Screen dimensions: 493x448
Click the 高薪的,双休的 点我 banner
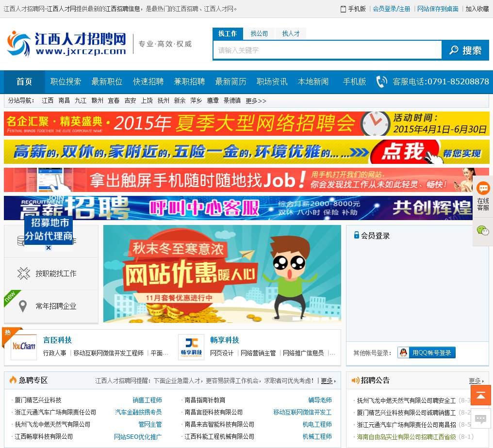(x=246, y=152)
